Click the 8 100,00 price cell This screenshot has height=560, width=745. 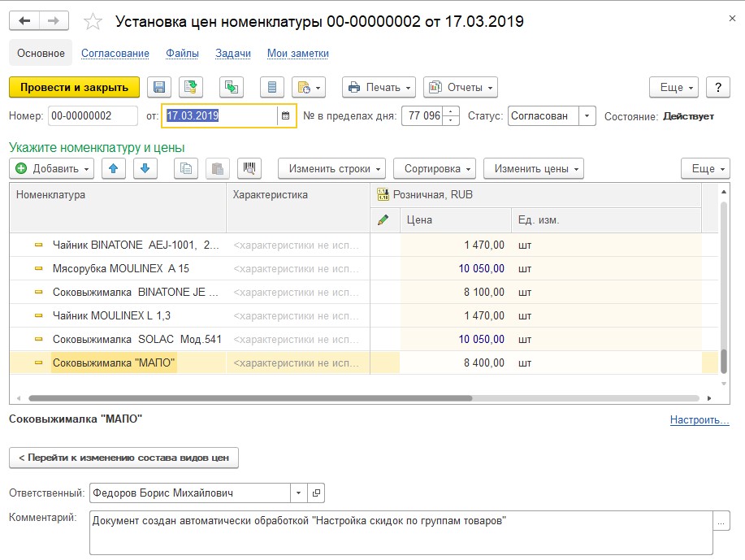click(456, 292)
